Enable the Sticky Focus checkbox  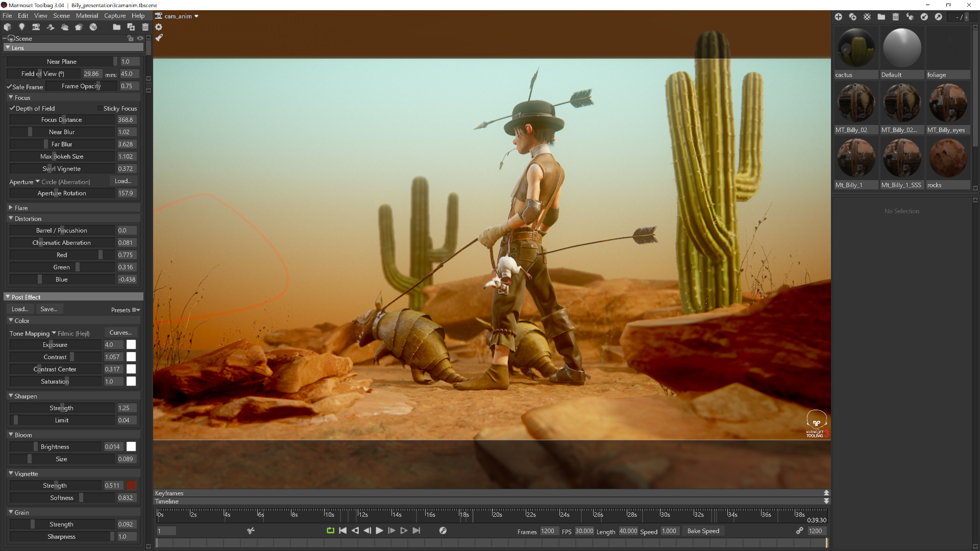pyautogui.click(x=100, y=108)
